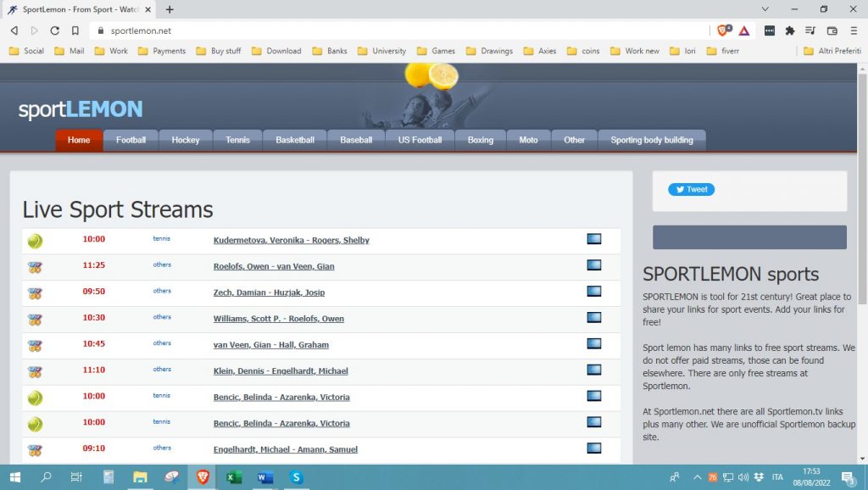Select the Sporting body building tab
Image resolution: width=868 pixels, height=490 pixels.
651,140
